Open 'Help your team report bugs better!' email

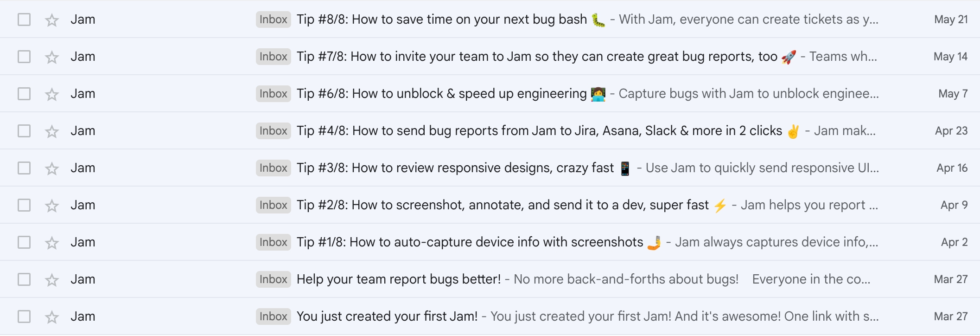[398, 279]
